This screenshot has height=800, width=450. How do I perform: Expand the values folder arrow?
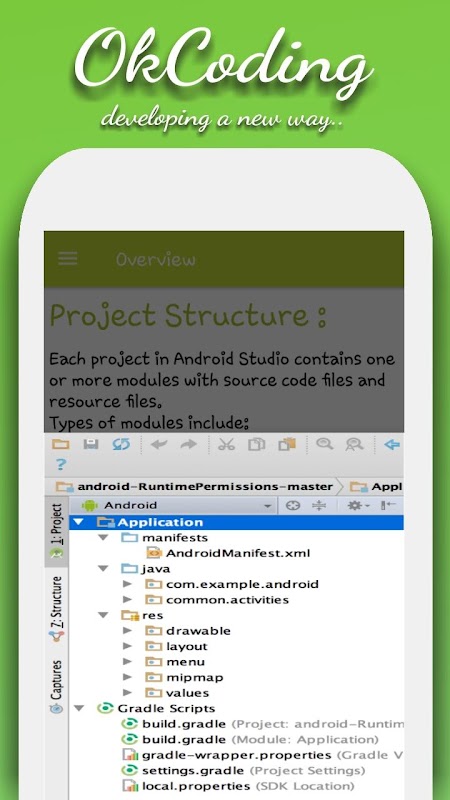click(128, 693)
